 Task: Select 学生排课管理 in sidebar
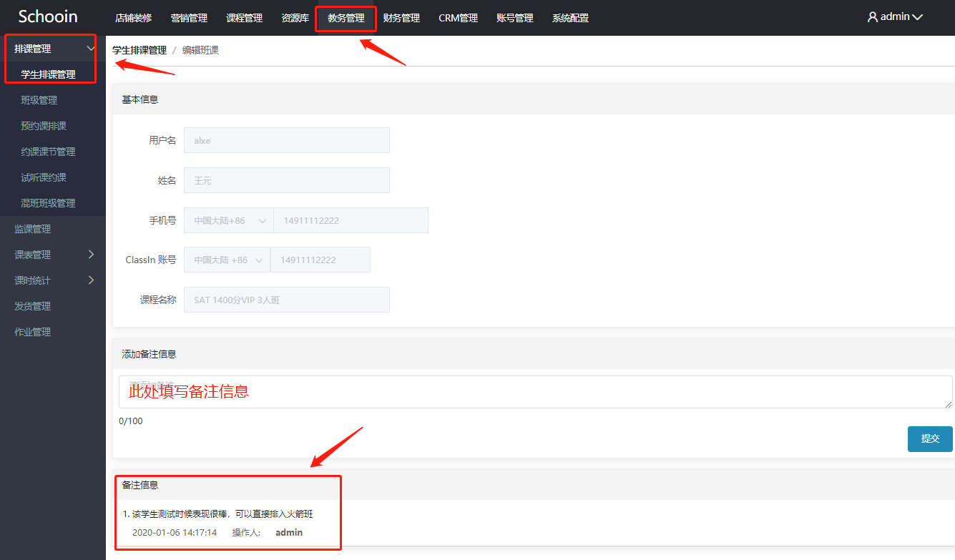[x=48, y=74]
